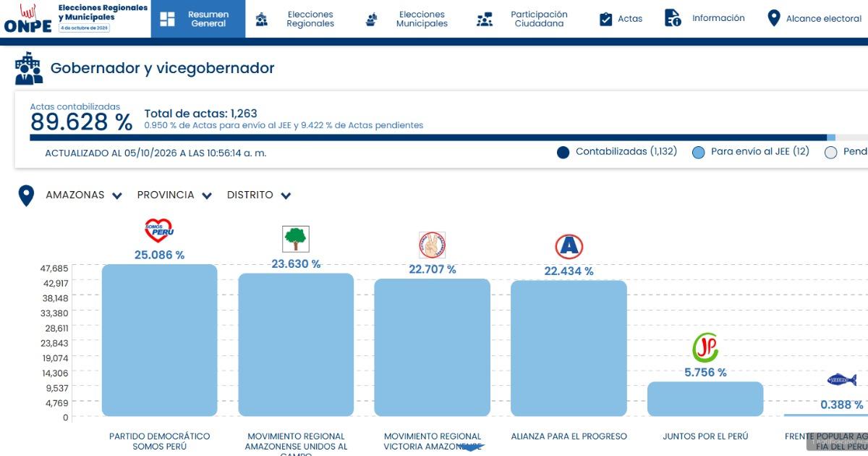
Task: Click the 22.434 % percentage label
Action: click(569, 271)
